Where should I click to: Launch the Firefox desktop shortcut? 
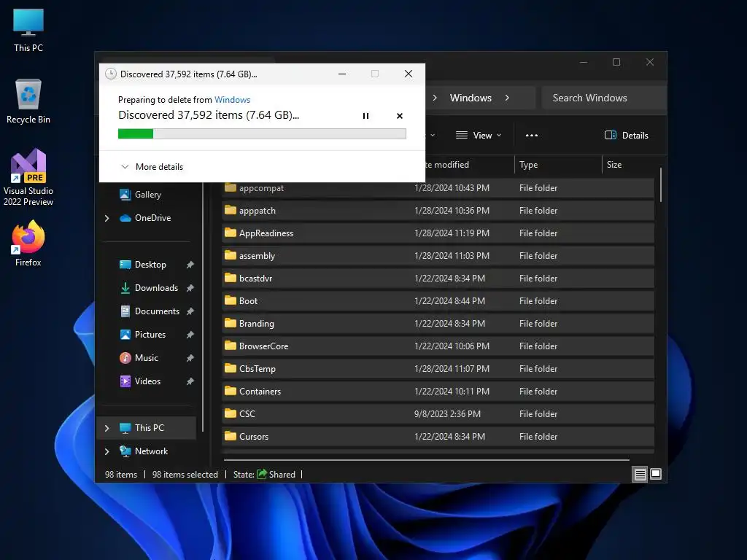point(28,244)
